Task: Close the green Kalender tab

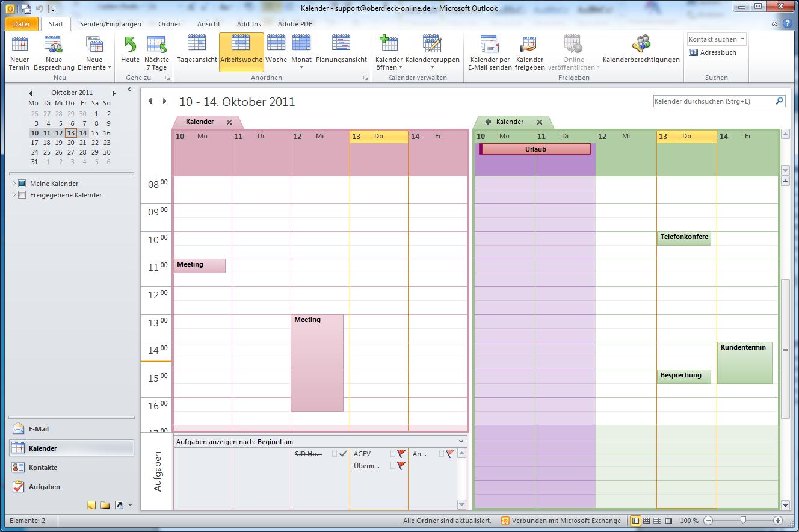Action: [x=540, y=122]
